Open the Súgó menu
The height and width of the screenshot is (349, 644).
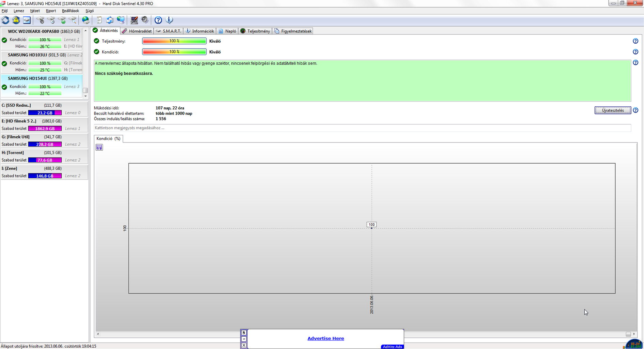(90, 11)
